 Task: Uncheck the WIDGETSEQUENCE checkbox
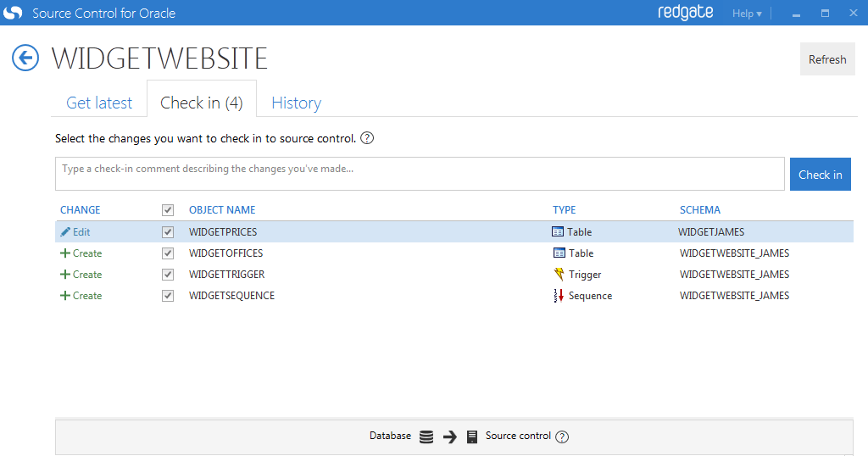[168, 296]
